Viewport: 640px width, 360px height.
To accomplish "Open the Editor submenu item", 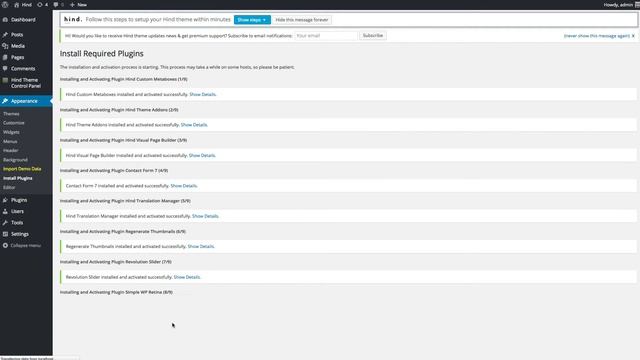I will (x=9, y=187).
